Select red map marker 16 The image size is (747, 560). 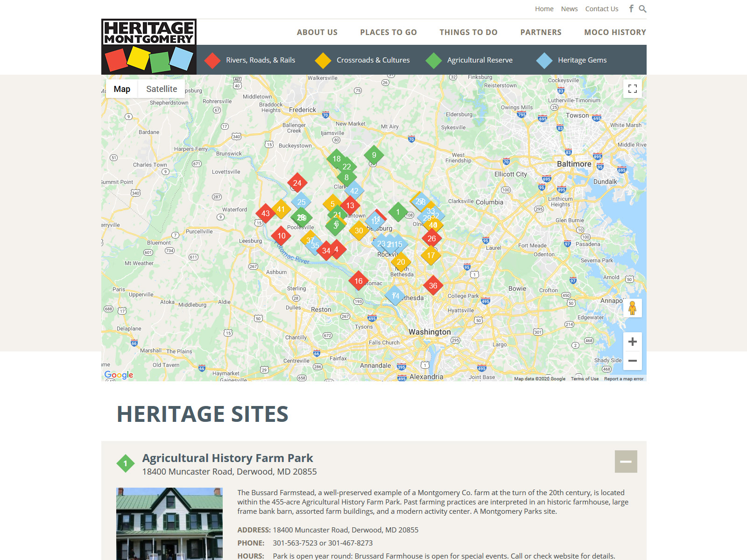pyautogui.click(x=359, y=281)
